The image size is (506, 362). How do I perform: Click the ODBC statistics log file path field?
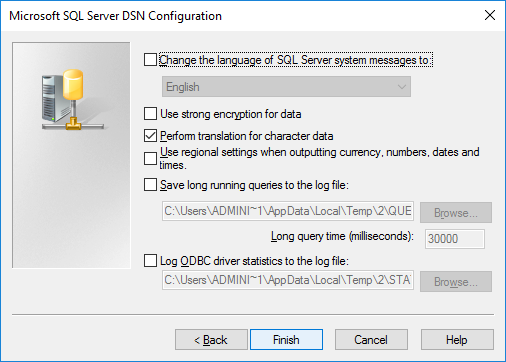coord(288,280)
